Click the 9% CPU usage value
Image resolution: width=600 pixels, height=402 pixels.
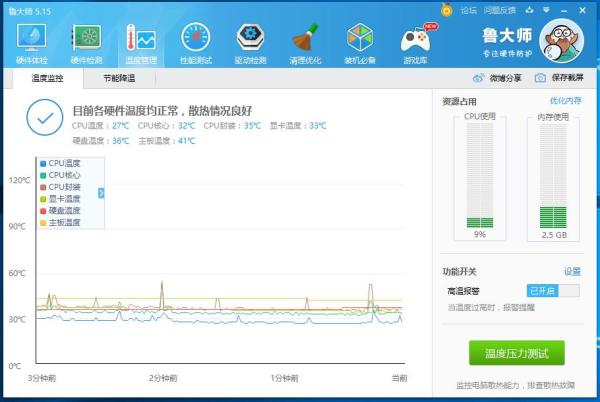(x=480, y=234)
